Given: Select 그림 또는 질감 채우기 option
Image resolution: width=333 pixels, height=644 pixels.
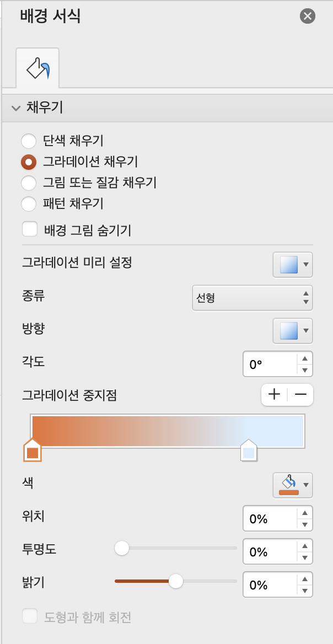Looking at the screenshot, I should point(29,183).
